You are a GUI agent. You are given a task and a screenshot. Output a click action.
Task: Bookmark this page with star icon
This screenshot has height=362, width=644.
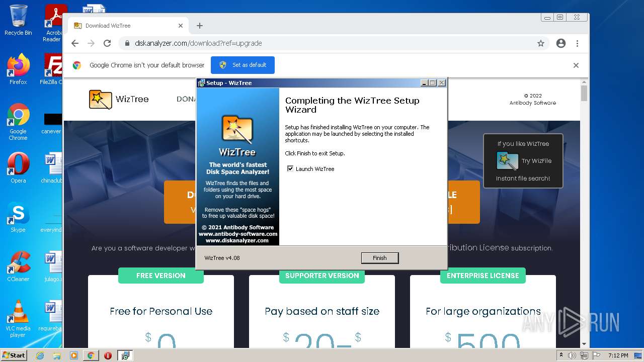tap(541, 43)
